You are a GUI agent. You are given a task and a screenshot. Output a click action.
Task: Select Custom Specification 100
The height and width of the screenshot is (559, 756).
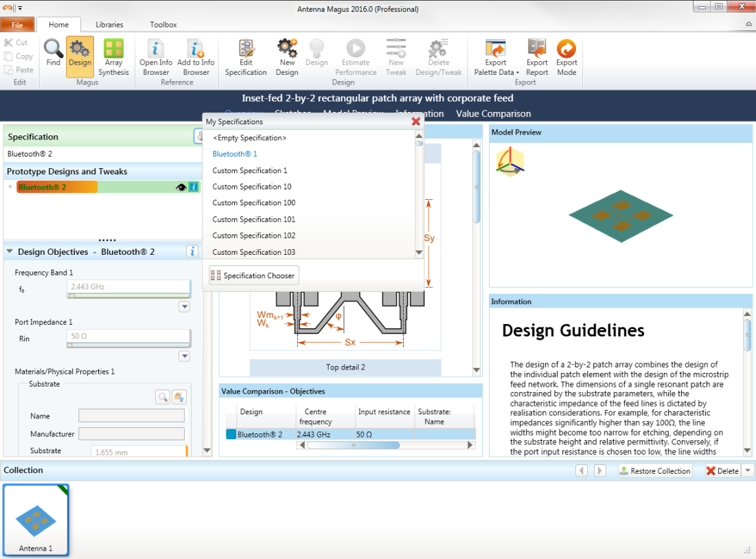253,203
